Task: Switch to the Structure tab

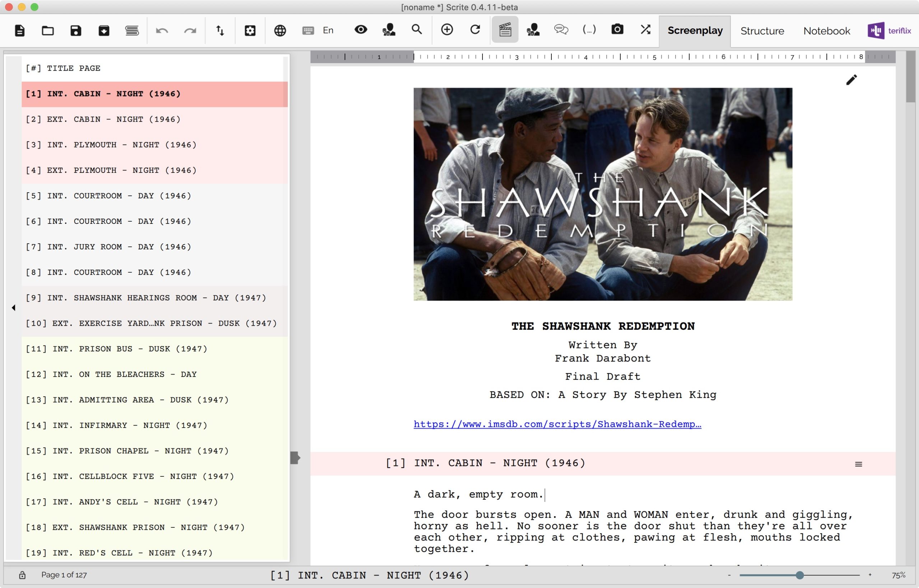Action: pyautogui.click(x=762, y=31)
